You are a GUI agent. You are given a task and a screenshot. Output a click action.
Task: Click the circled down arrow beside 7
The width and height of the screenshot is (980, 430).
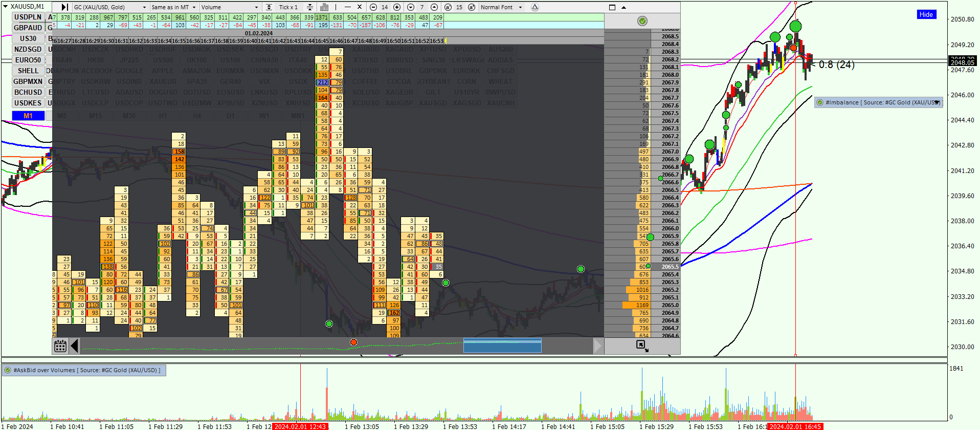click(411, 7)
